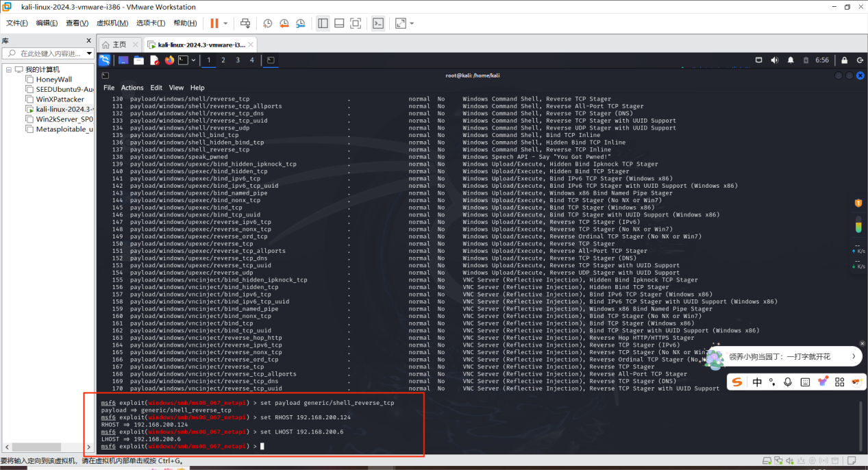Screen dimensions: 868x470
Task: Revert the VM to its previous snapshot
Action: [x=284, y=23]
